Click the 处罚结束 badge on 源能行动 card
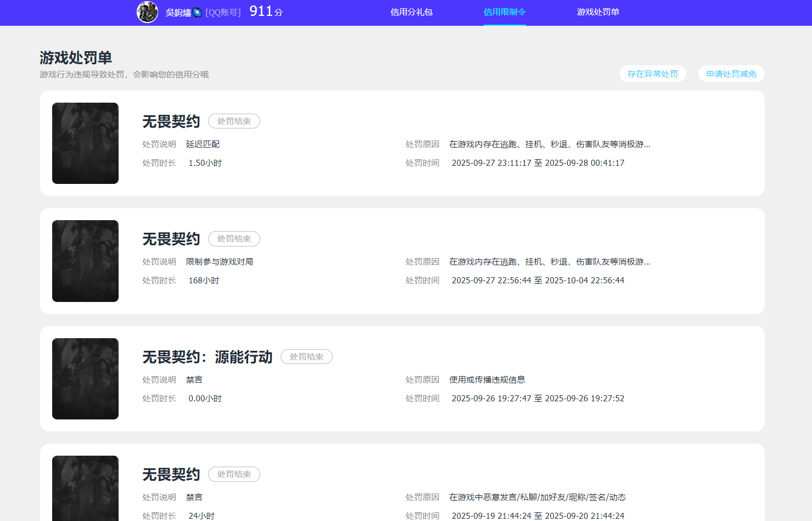Viewport: 812px width, 521px height. pos(306,356)
